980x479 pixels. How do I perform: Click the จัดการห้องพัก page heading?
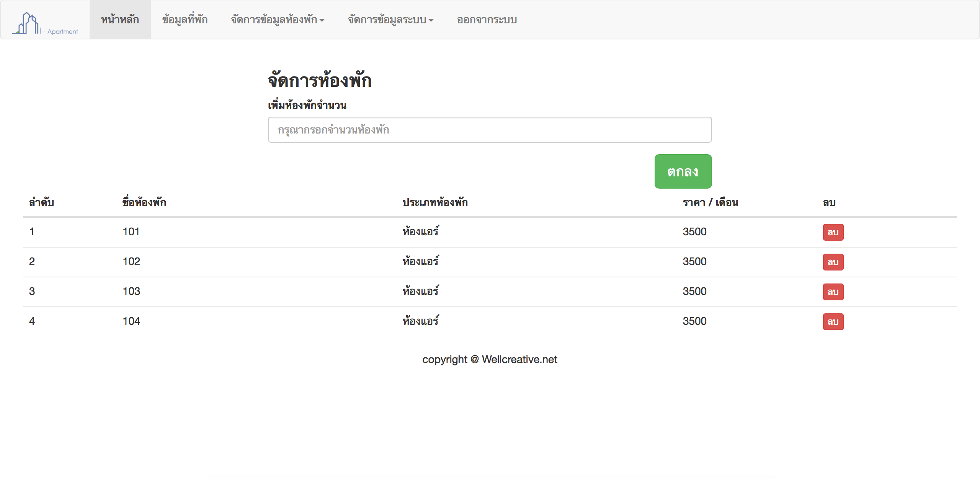320,81
